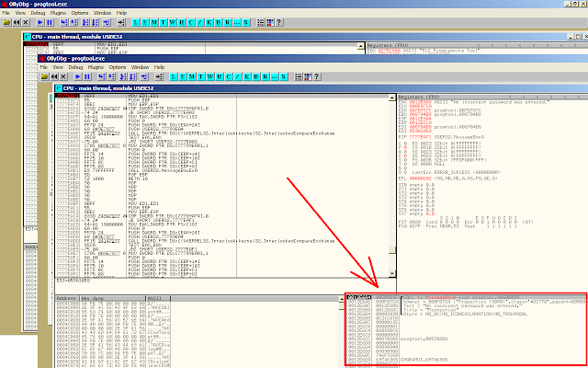Open File menu in front OllyDbg window
This screenshot has height=368, width=588.
pos(43,67)
